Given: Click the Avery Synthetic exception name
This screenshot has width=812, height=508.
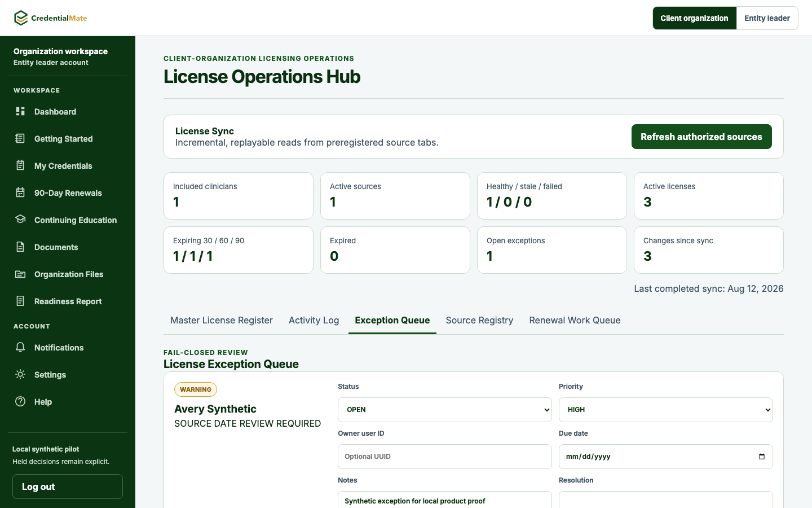Looking at the screenshot, I should (215, 409).
